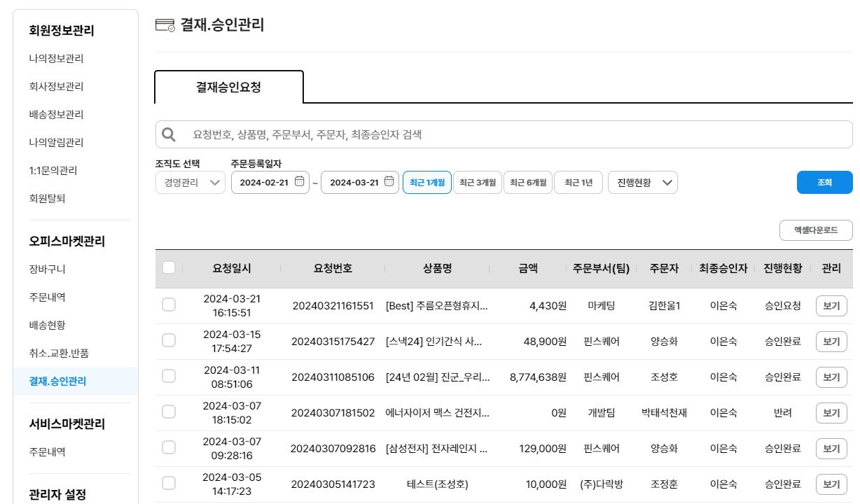Expand the 경영관리 organization dropdown
860x504 pixels.
tap(190, 183)
